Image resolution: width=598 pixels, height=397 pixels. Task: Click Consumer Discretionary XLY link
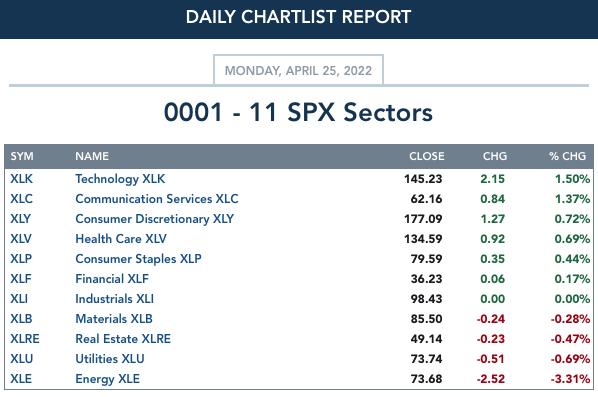154,219
